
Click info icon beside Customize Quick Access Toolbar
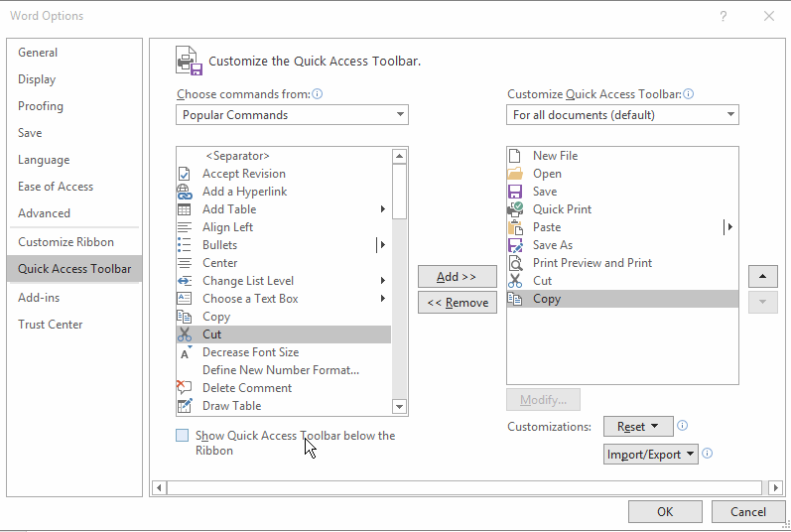(x=689, y=93)
